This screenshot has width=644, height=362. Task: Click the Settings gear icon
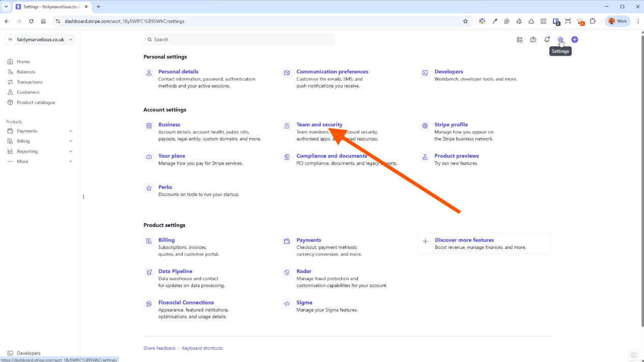[x=561, y=40]
